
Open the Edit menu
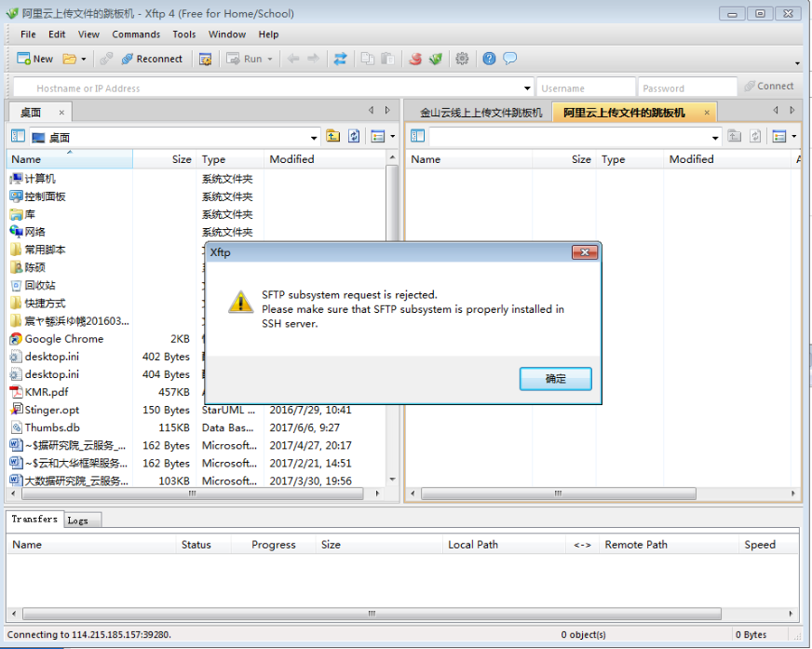[57, 34]
